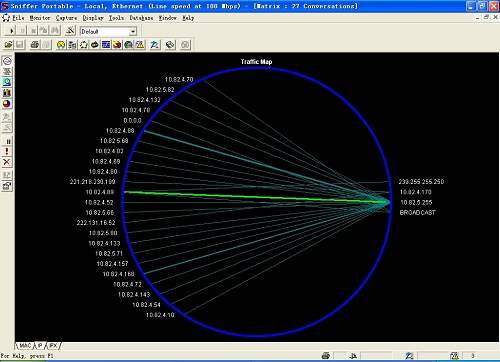The height and width of the screenshot is (362, 500).
Task: Open the Monitor menu
Action: (x=40, y=18)
